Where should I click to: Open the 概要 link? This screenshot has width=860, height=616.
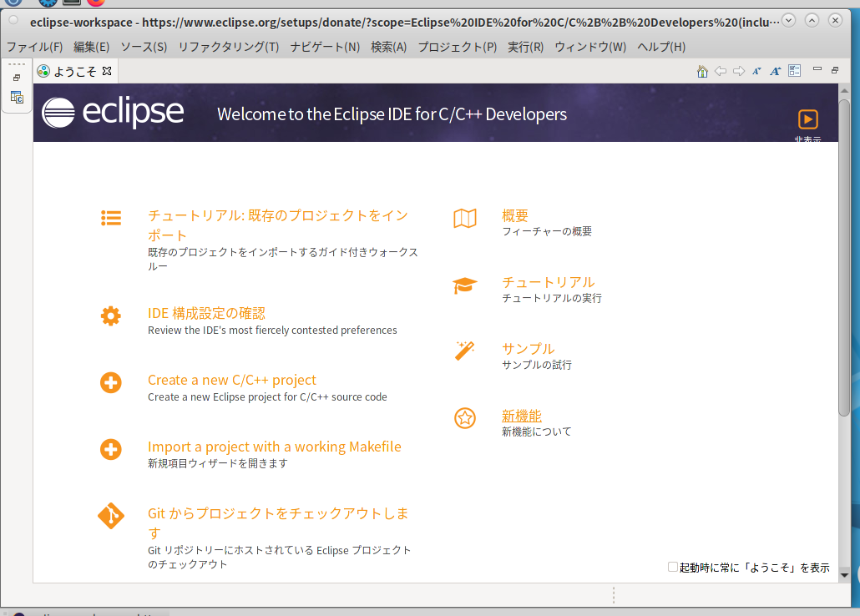515,215
